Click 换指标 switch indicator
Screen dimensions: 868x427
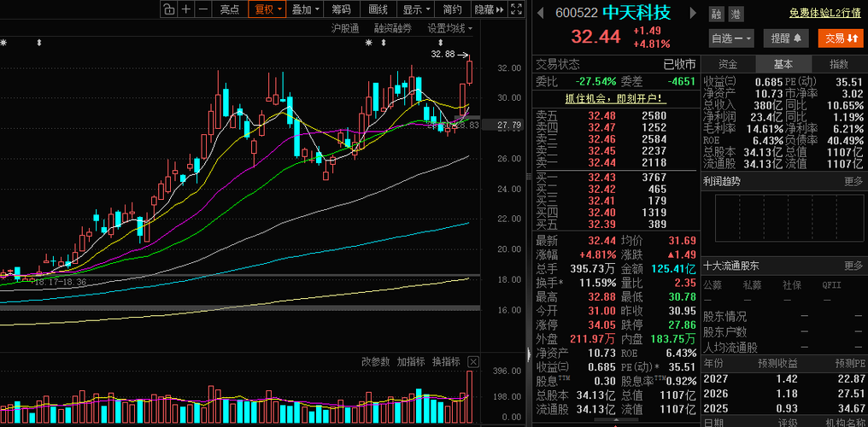446,362
